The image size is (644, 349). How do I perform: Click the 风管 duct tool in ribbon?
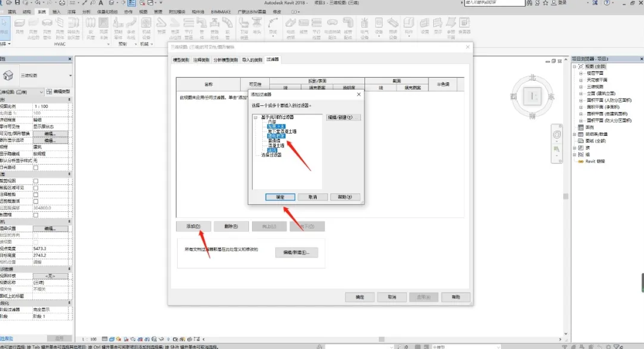(19, 26)
